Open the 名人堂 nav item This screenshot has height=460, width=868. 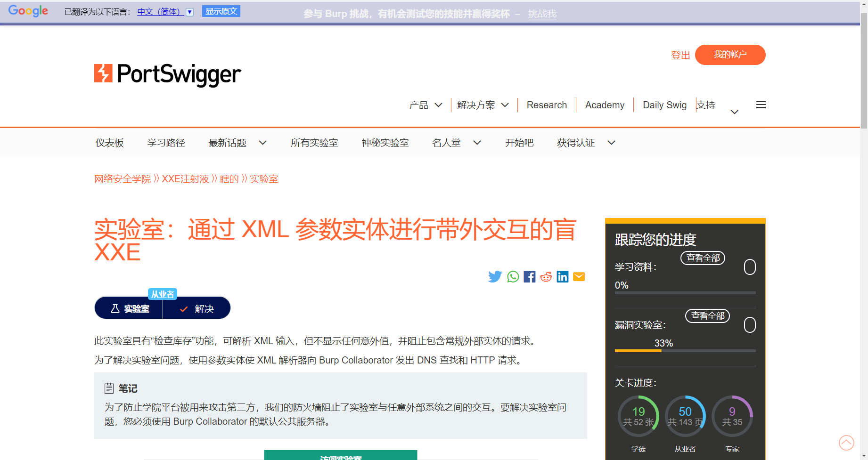tap(447, 143)
